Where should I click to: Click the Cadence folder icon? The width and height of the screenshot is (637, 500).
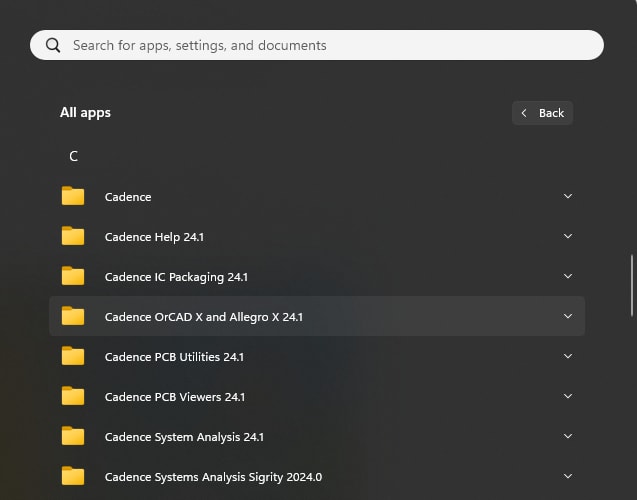tap(73, 196)
